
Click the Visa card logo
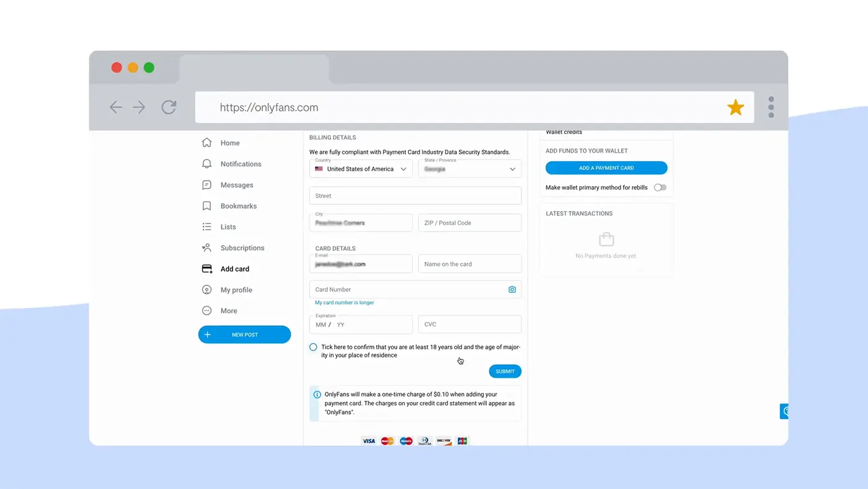click(369, 441)
